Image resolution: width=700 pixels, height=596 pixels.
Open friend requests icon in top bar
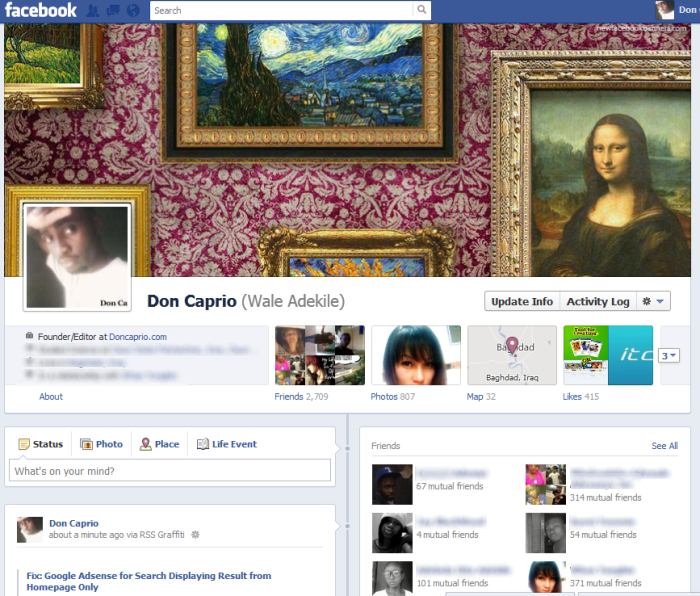(x=92, y=10)
